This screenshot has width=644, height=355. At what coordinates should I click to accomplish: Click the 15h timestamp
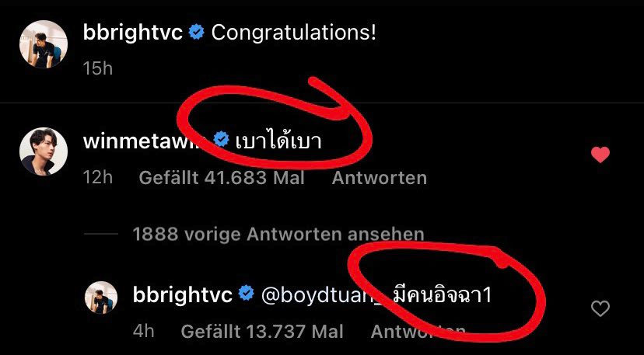(98, 68)
